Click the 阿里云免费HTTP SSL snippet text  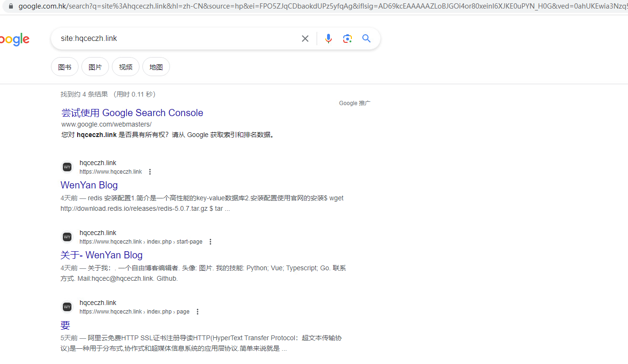tap(201, 343)
